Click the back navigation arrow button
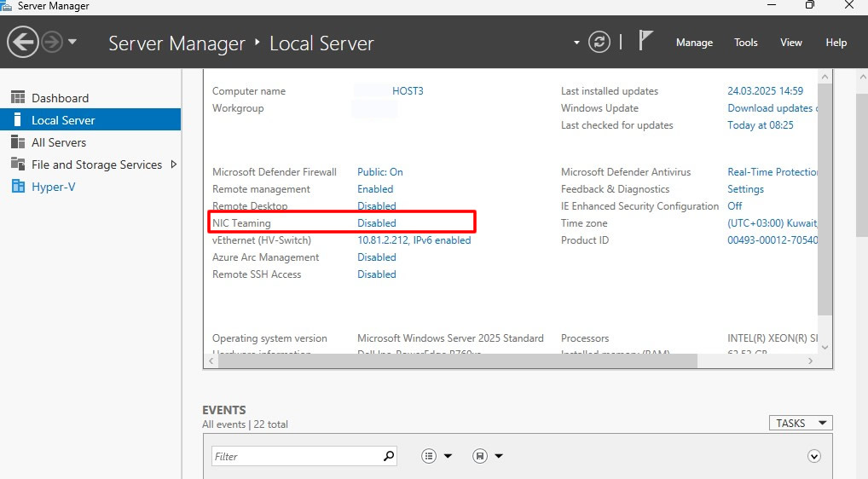 point(23,42)
